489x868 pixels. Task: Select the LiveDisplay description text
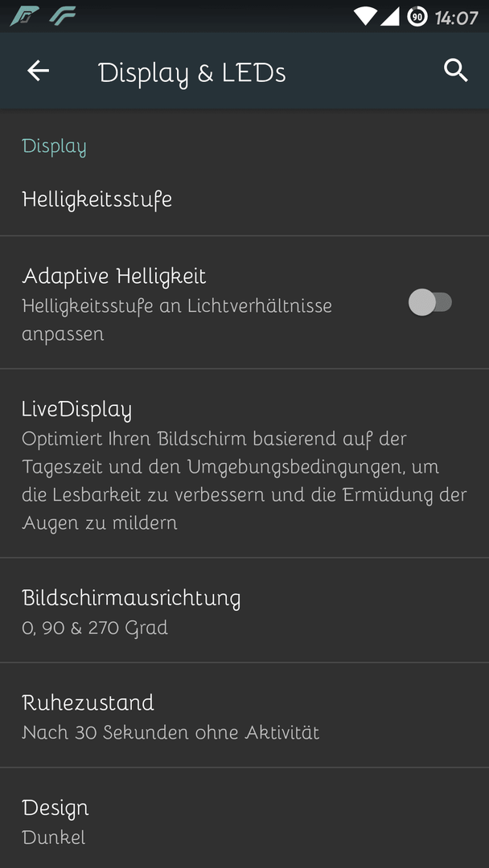click(x=244, y=481)
